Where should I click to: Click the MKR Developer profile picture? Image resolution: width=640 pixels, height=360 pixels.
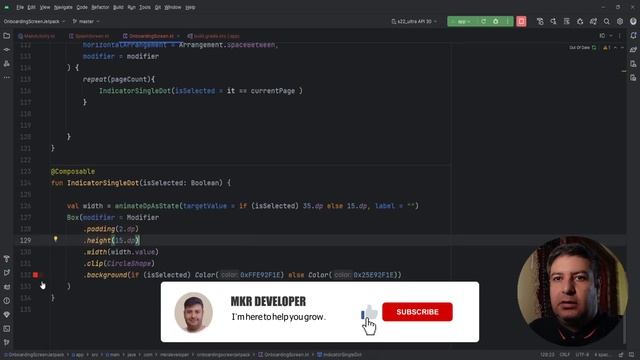193,312
